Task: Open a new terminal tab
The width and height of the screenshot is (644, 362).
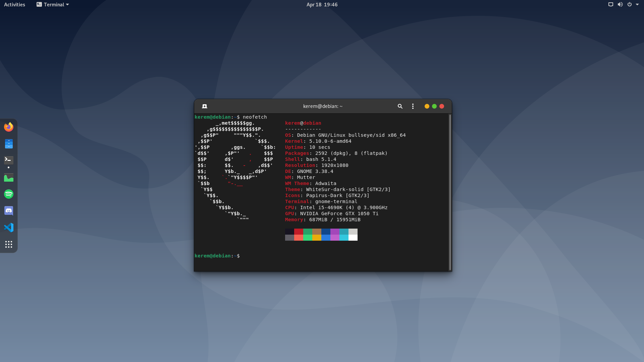Action: pyautogui.click(x=205, y=106)
